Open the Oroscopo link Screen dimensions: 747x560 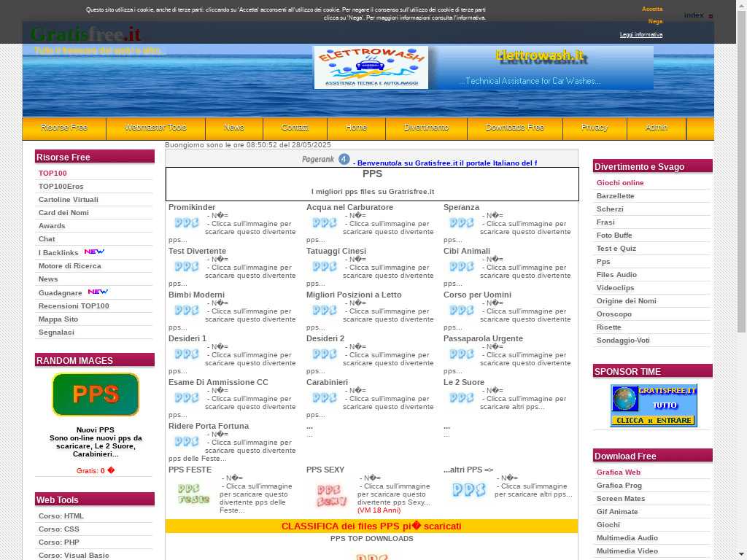click(x=614, y=314)
